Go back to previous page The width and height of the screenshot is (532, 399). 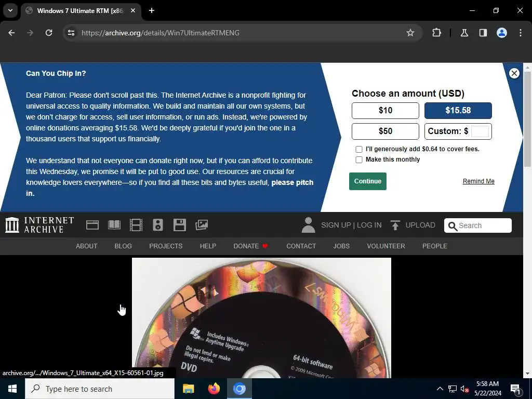pyautogui.click(x=11, y=33)
